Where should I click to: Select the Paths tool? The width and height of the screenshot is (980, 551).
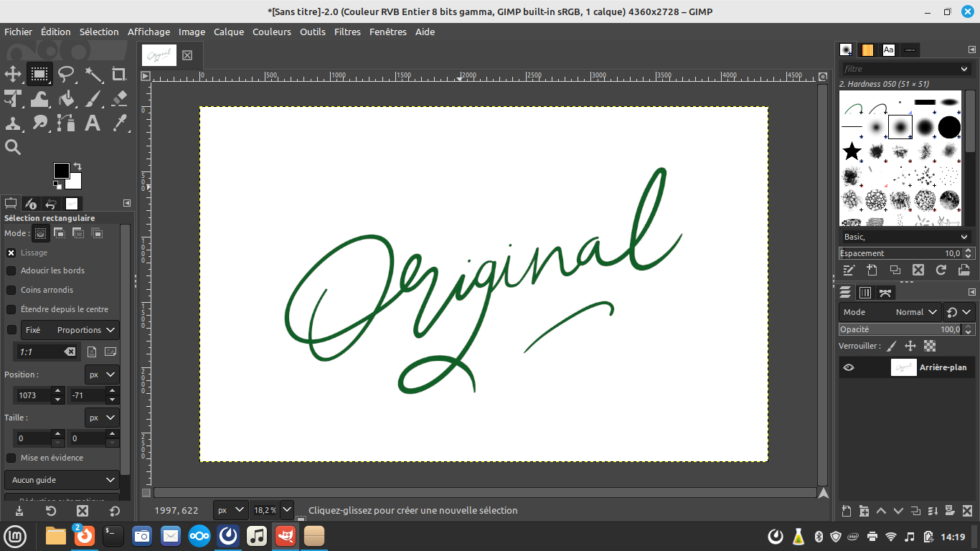click(x=66, y=123)
